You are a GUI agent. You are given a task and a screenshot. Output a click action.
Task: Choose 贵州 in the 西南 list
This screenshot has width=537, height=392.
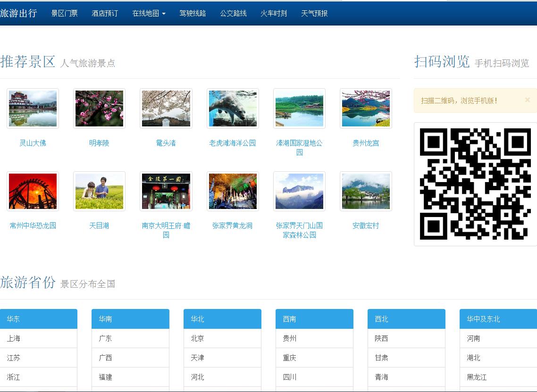click(314, 339)
